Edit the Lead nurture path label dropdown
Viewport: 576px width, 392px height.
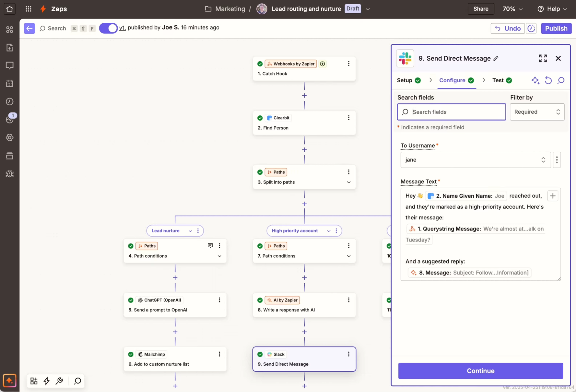[x=190, y=231]
